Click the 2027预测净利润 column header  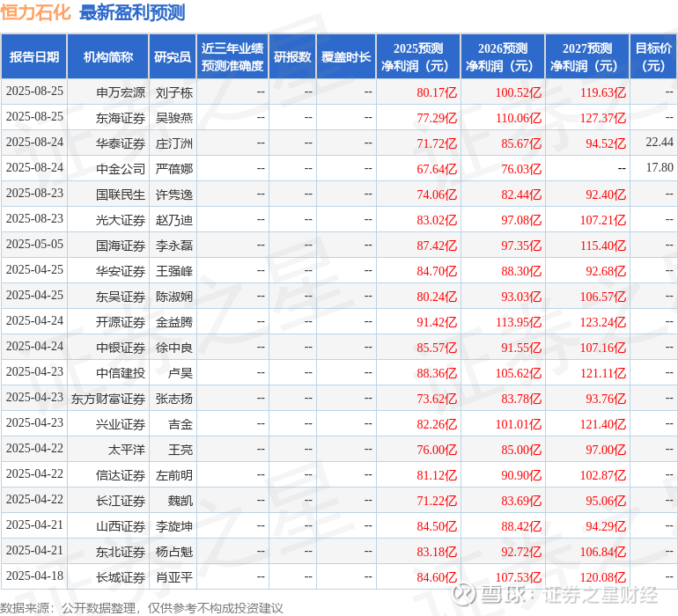click(587, 56)
